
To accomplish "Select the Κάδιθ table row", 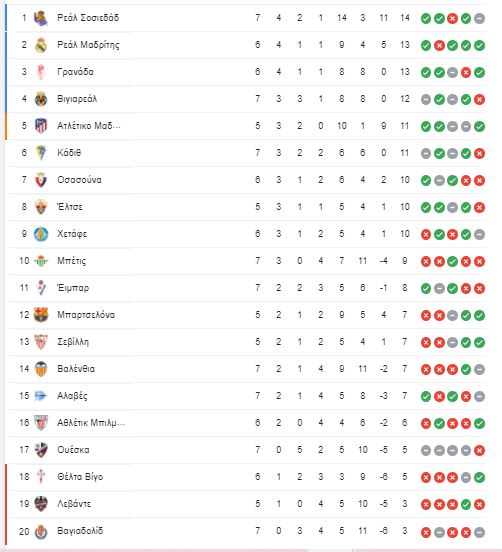I will (x=246, y=153).
